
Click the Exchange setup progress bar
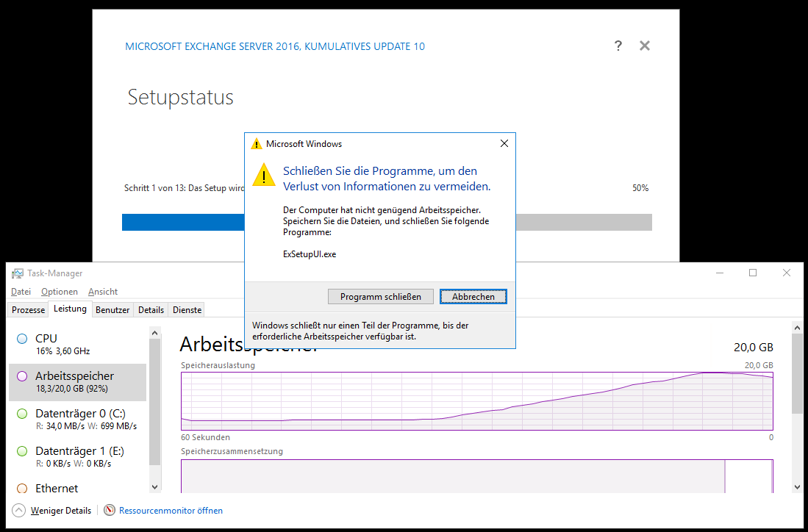(387, 222)
